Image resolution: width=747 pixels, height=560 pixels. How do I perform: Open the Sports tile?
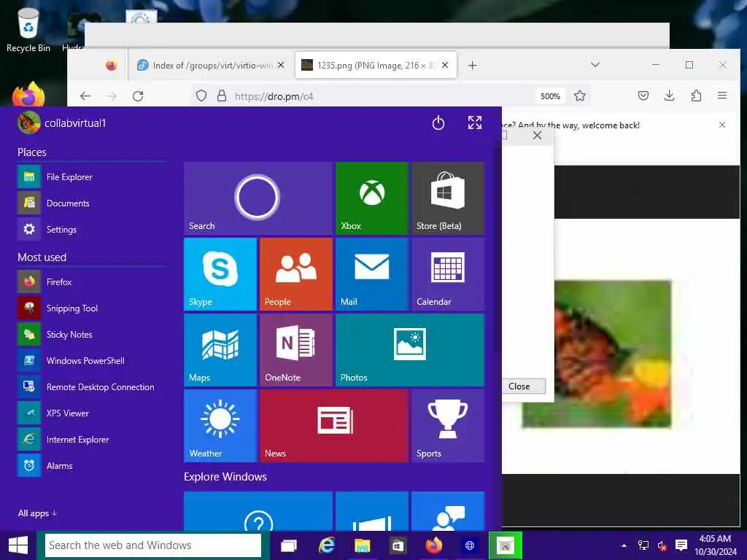(x=448, y=426)
